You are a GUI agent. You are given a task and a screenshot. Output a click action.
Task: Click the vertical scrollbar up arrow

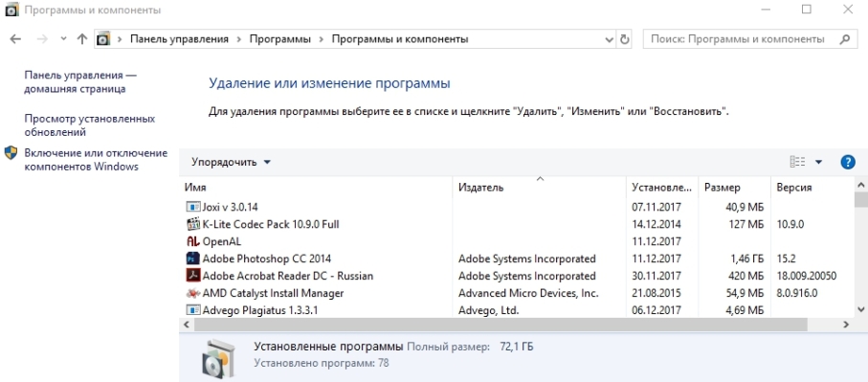[x=860, y=185]
